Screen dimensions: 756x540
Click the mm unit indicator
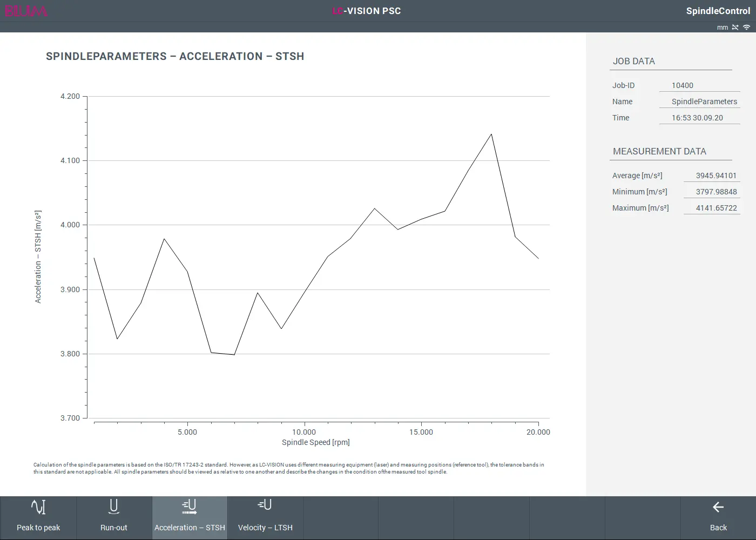click(723, 28)
